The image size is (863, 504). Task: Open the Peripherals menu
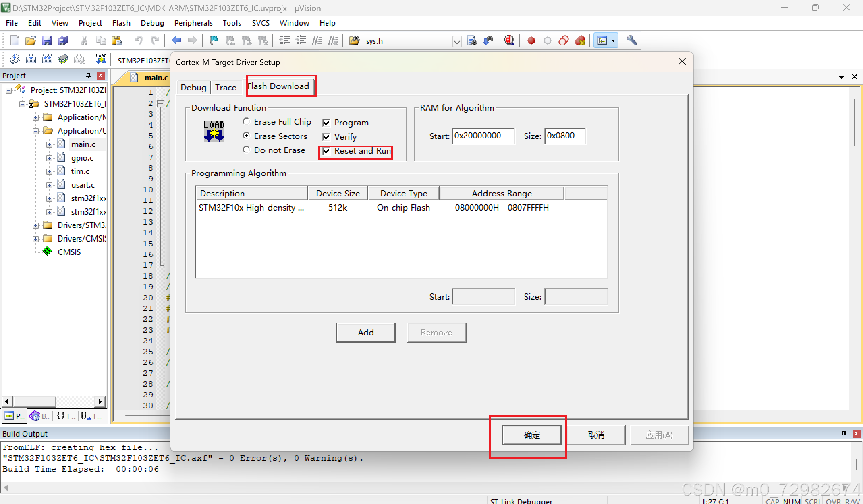[193, 23]
